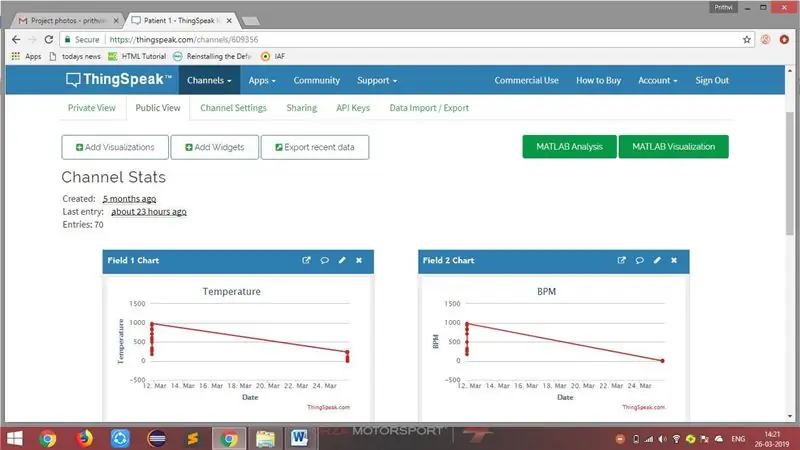This screenshot has width=800, height=450.
Task: Bookmark this page with the star icon
Action: 747,39
